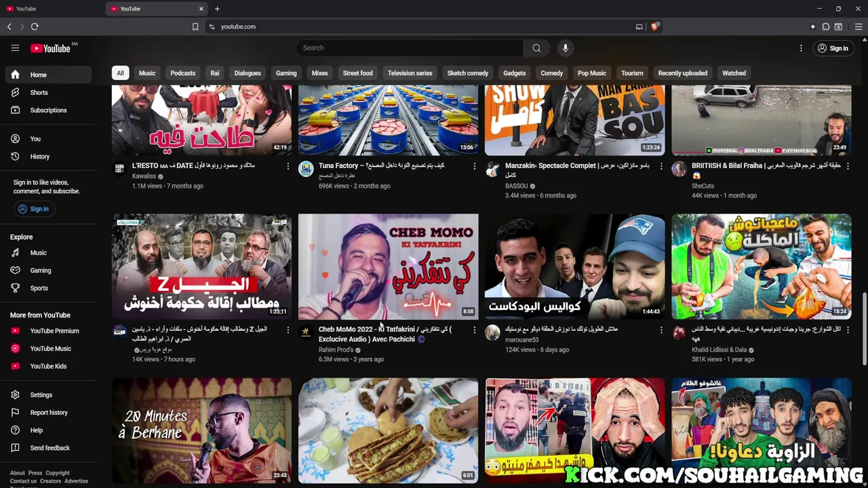Reload the page with browser refresh
The width and height of the screenshot is (868, 488).
click(35, 26)
